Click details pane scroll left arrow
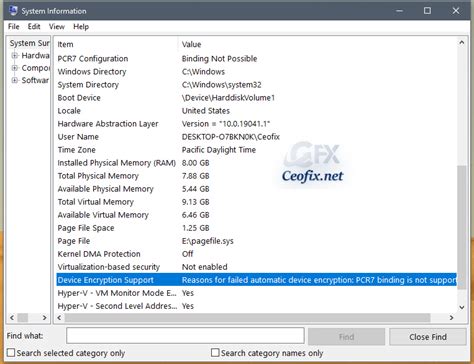 tap(59, 318)
